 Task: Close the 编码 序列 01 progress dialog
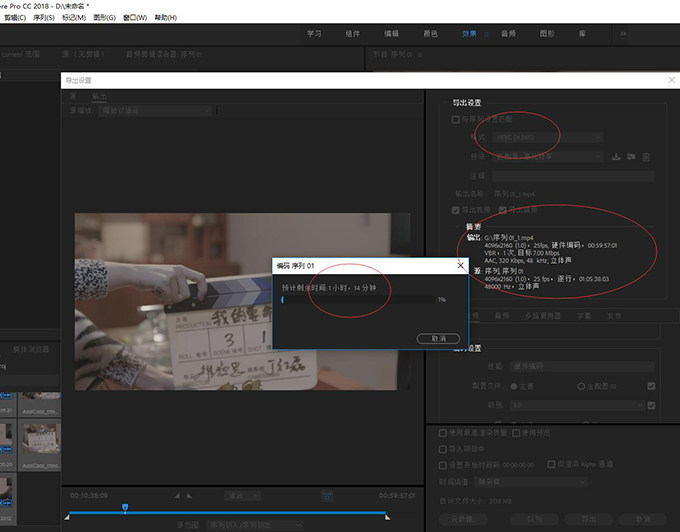pyautogui.click(x=461, y=265)
